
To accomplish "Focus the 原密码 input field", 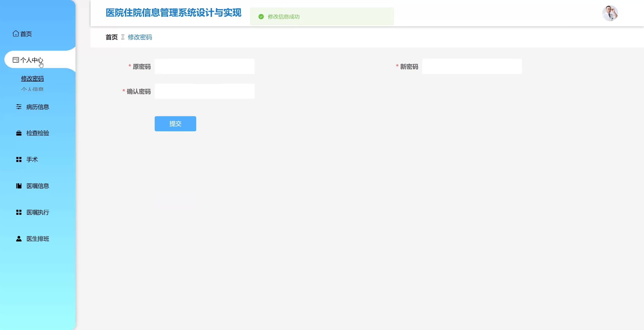I will coord(204,66).
